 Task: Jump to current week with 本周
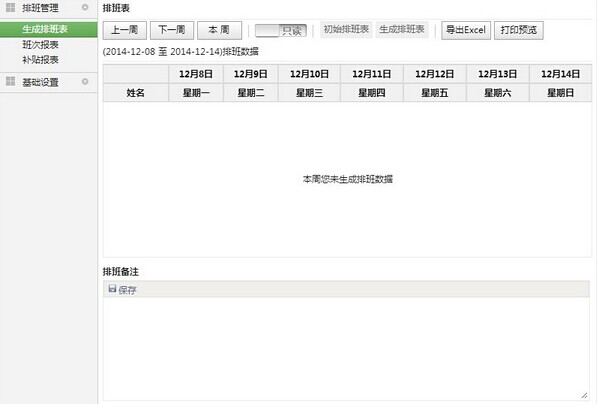click(x=219, y=30)
